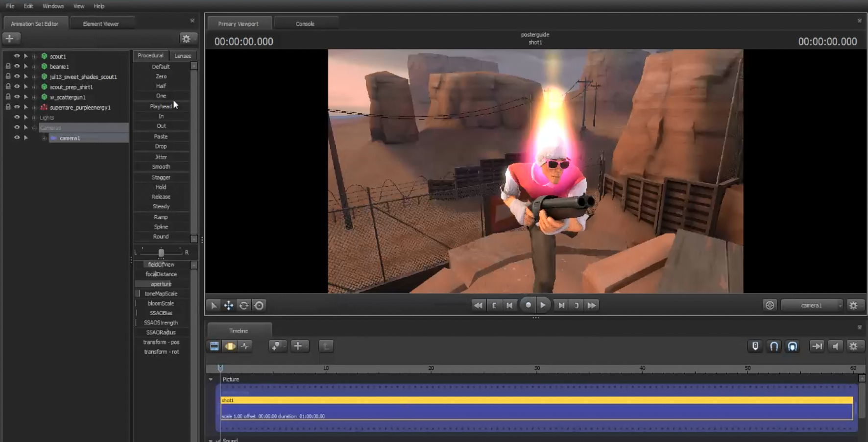Open the Windows menu

pyautogui.click(x=53, y=6)
